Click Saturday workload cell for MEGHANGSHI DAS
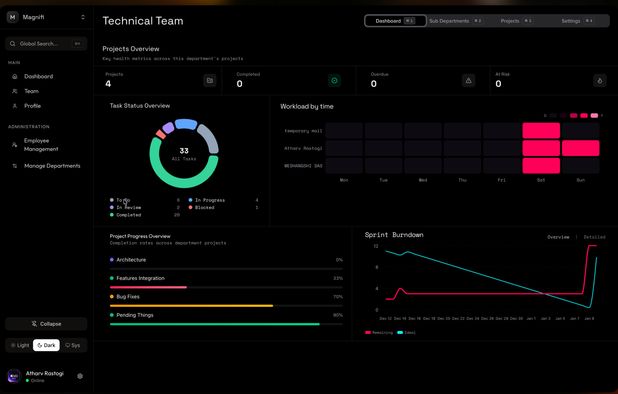618x394 pixels. point(541,166)
